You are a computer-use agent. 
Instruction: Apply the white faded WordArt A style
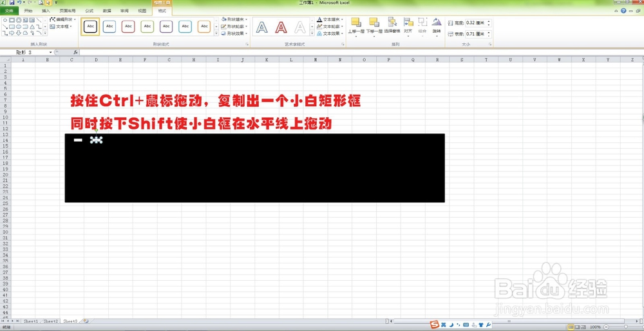pos(300,28)
